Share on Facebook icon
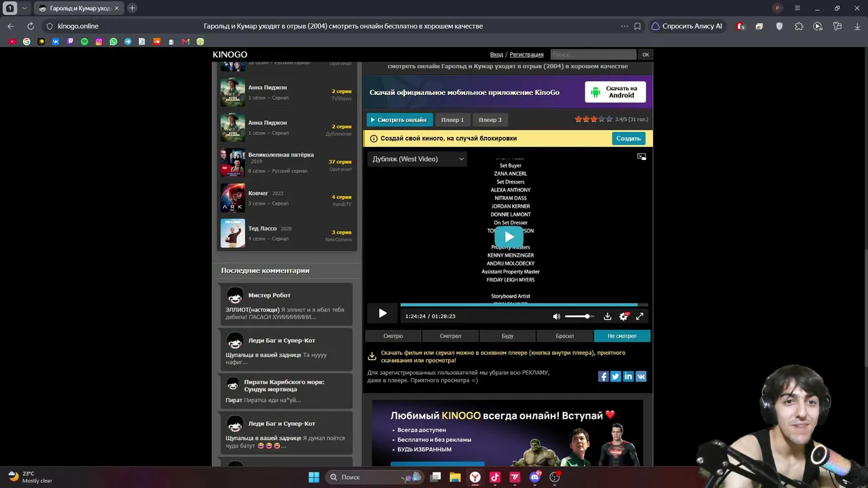This screenshot has width=868, height=488. pyautogui.click(x=603, y=376)
